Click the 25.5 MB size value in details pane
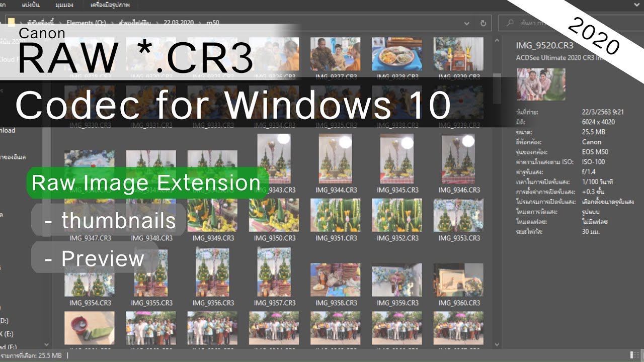The image size is (644, 362). point(594,132)
